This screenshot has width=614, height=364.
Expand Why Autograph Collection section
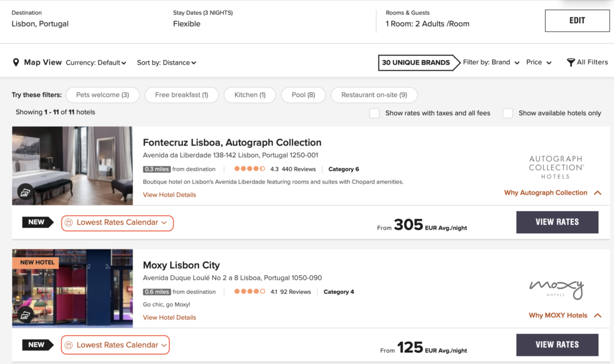point(552,192)
